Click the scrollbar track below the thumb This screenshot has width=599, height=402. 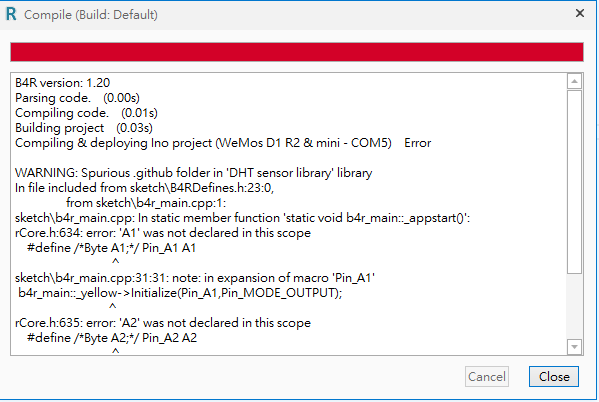(x=574, y=306)
